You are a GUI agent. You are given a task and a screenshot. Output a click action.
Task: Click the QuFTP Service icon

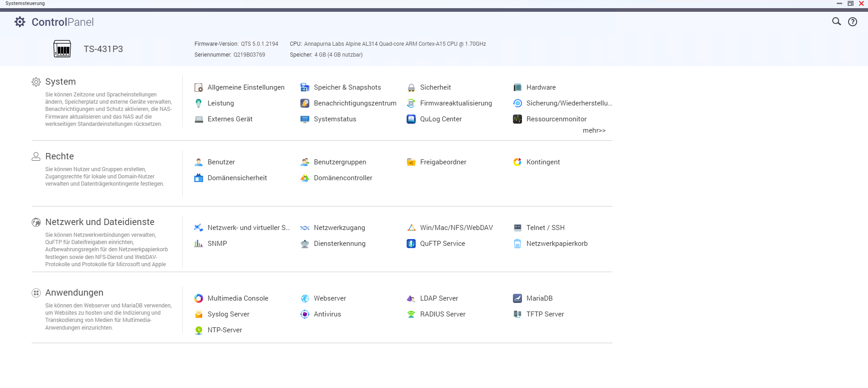[411, 244]
